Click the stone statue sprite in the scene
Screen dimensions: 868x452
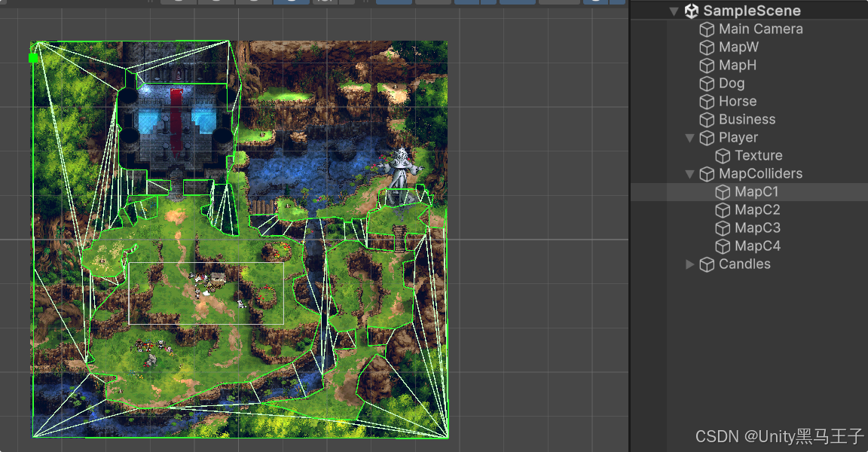pyautogui.click(x=400, y=176)
